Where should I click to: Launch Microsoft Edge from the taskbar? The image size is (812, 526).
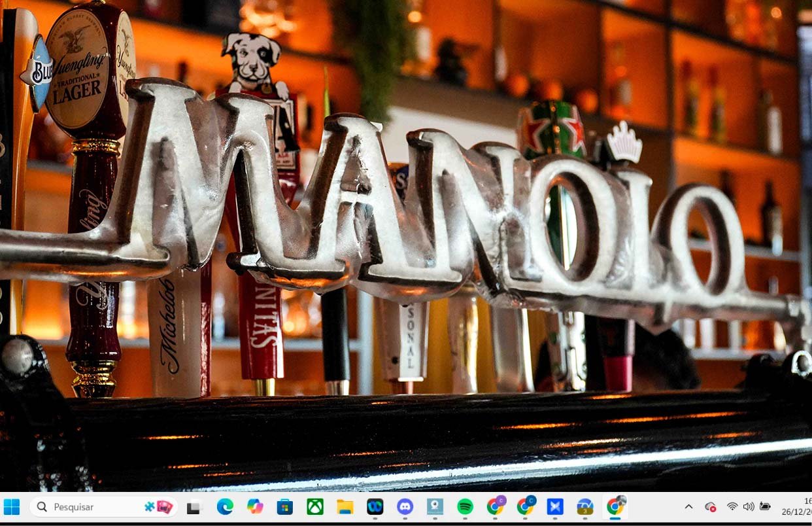[225, 507]
